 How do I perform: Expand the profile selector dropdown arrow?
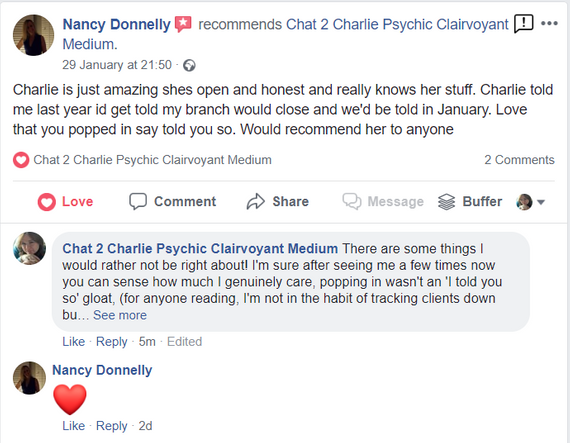pyautogui.click(x=541, y=202)
